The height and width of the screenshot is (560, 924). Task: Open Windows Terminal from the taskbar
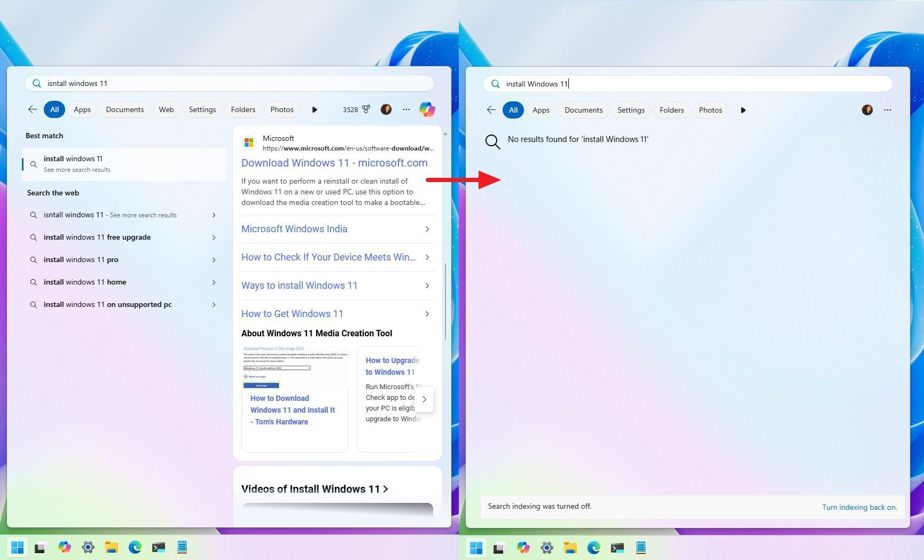158,547
